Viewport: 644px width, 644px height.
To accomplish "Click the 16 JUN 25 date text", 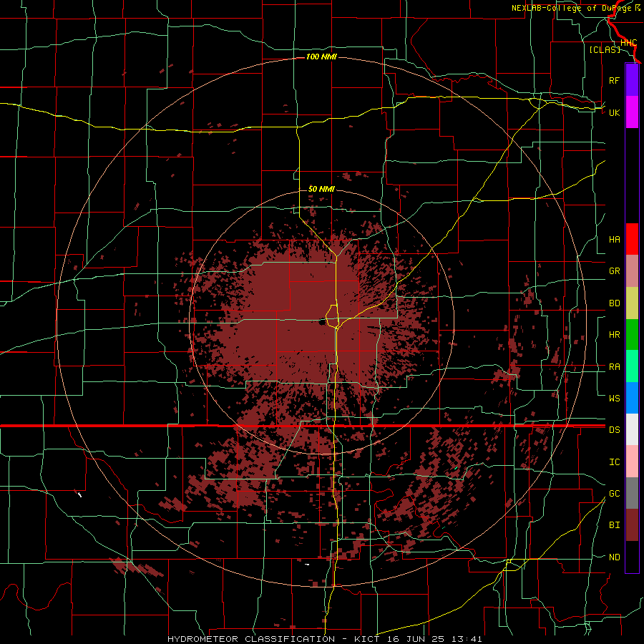I will click(416, 639).
